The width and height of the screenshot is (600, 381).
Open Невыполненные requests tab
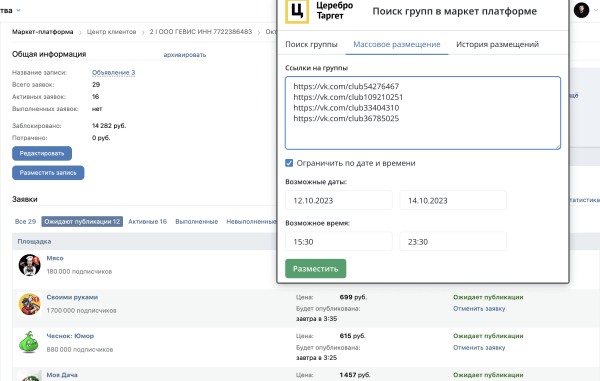pyautogui.click(x=251, y=221)
